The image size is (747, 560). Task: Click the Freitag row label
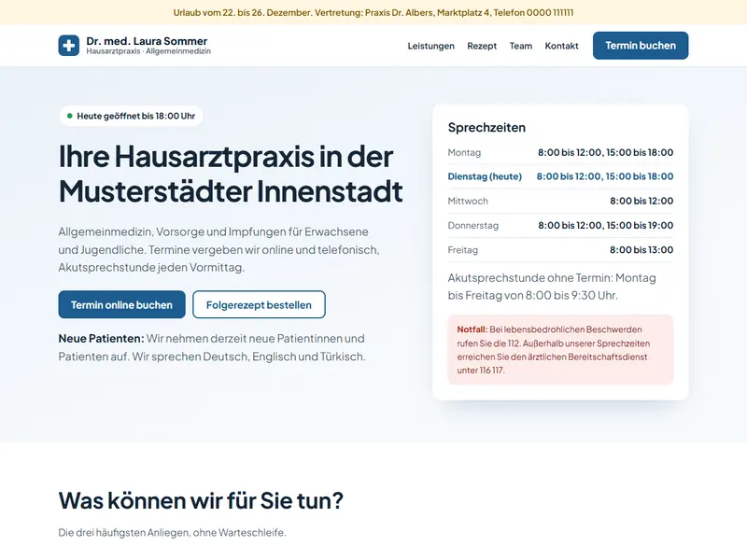[x=462, y=250]
